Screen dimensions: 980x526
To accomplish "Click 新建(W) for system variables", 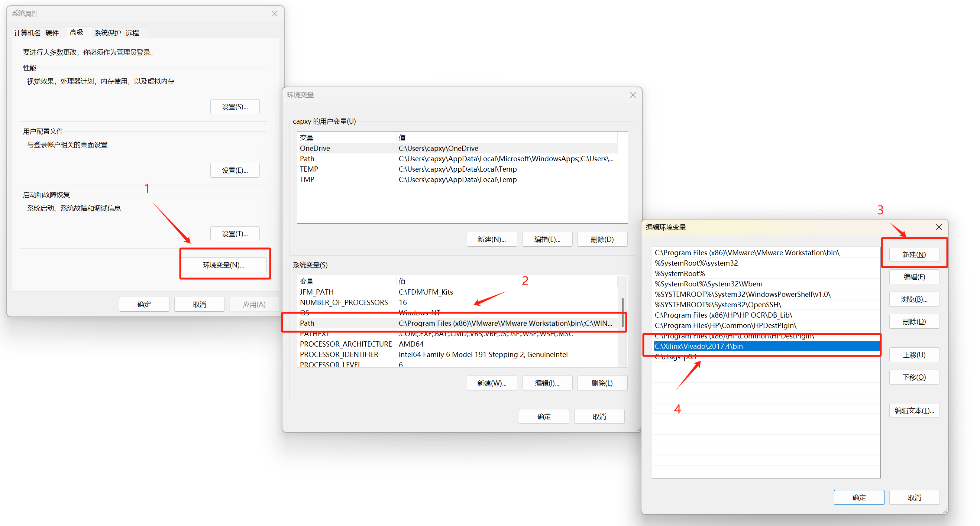I will point(492,383).
